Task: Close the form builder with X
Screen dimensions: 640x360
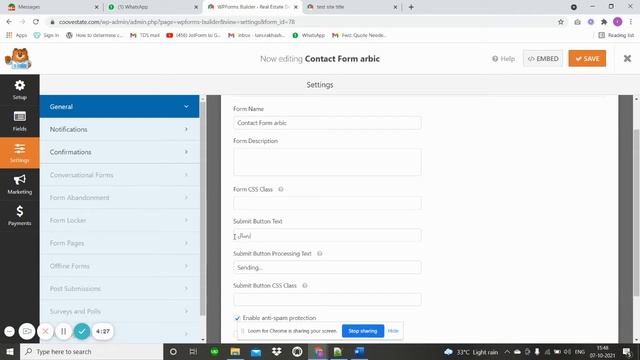Action: pyautogui.click(x=627, y=59)
